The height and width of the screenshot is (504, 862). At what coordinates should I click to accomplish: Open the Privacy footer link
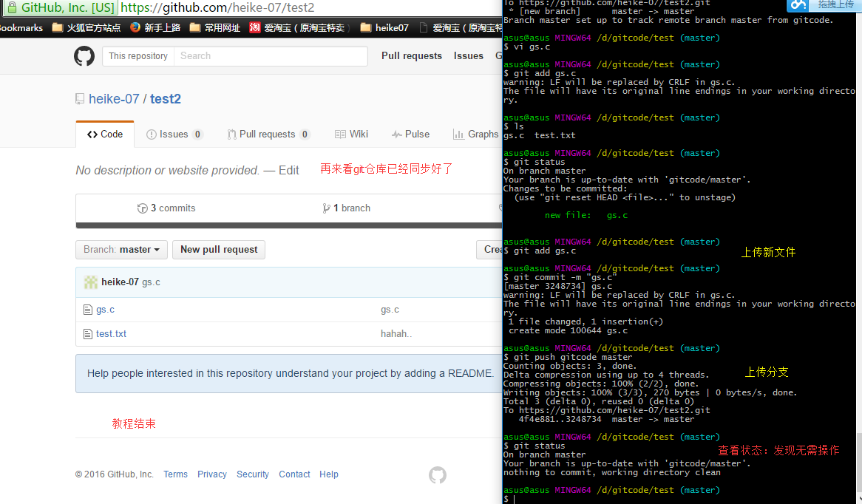212,474
